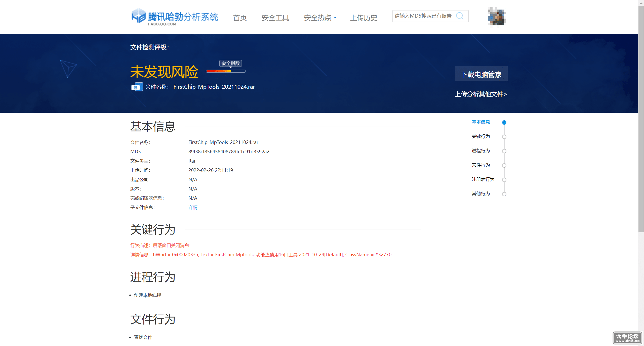
Task: Go to 首页 in the navigation
Action: [x=240, y=18]
